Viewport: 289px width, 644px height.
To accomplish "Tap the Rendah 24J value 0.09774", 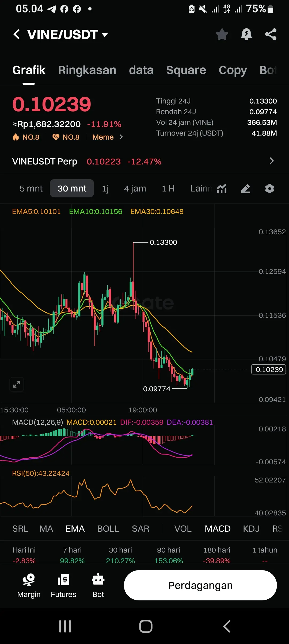I will click(263, 112).
